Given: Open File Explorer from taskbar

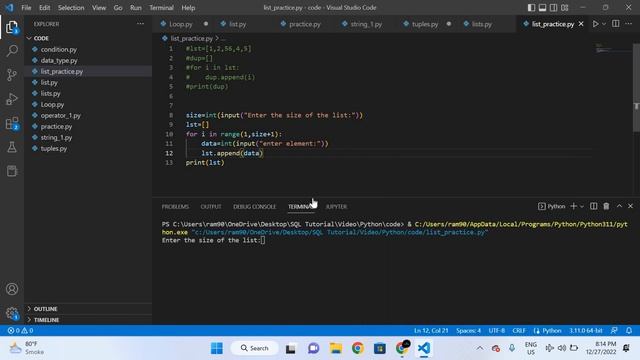Looking at the screenshot, I should click(336, 348).
